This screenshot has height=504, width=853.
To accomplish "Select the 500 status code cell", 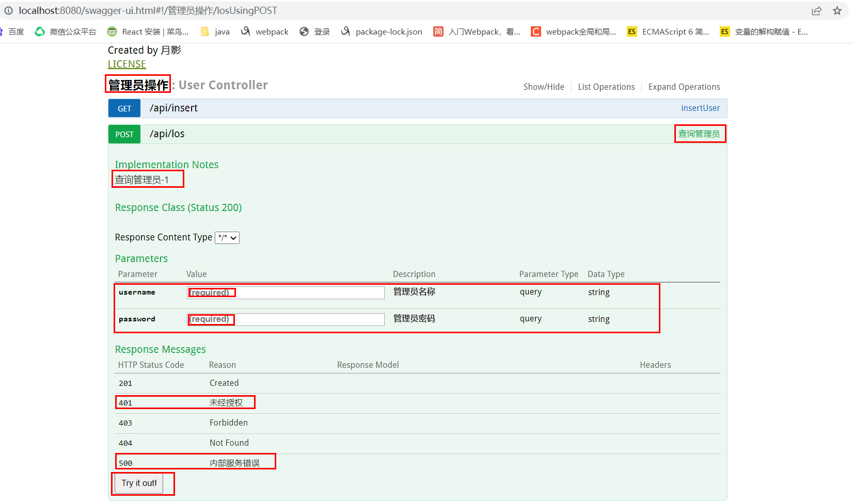I will (125, 463).
